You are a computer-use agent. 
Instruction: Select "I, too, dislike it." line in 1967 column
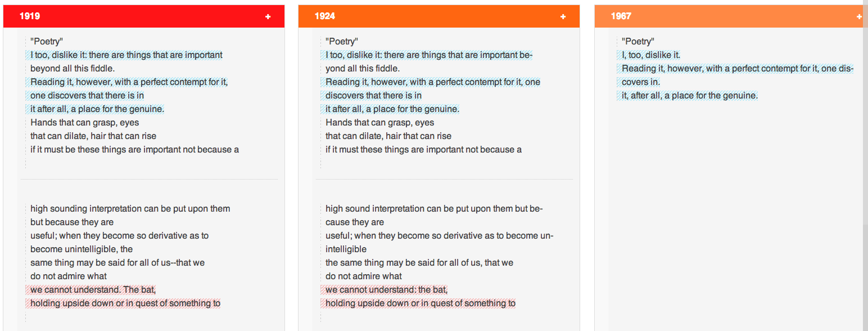[651, 55]
